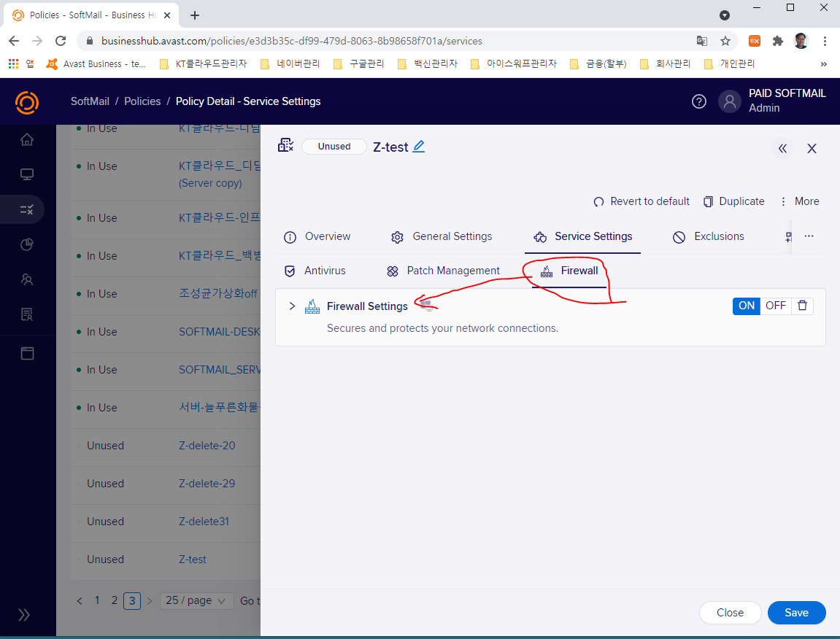
Task: Go to Policies breadcrumb
Action: pos(142,101)
